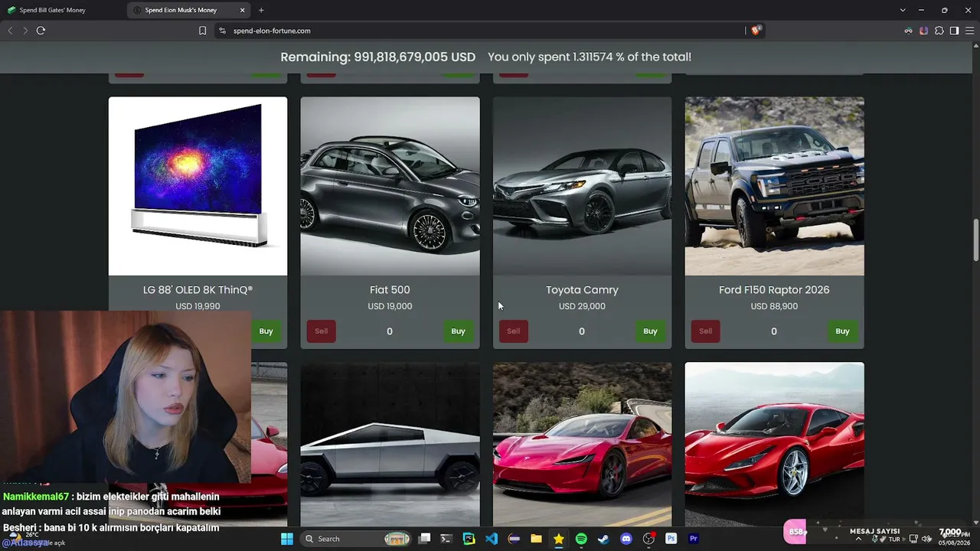Viewport: 980px width, 551px height.
Task: Open File Explorer from the taskbar
Action: (x=536, y=539)
